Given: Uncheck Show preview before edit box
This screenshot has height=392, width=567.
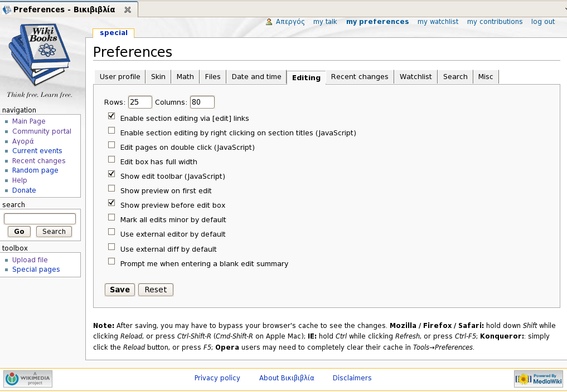Looking at the screenshot, I should point(112,203).
